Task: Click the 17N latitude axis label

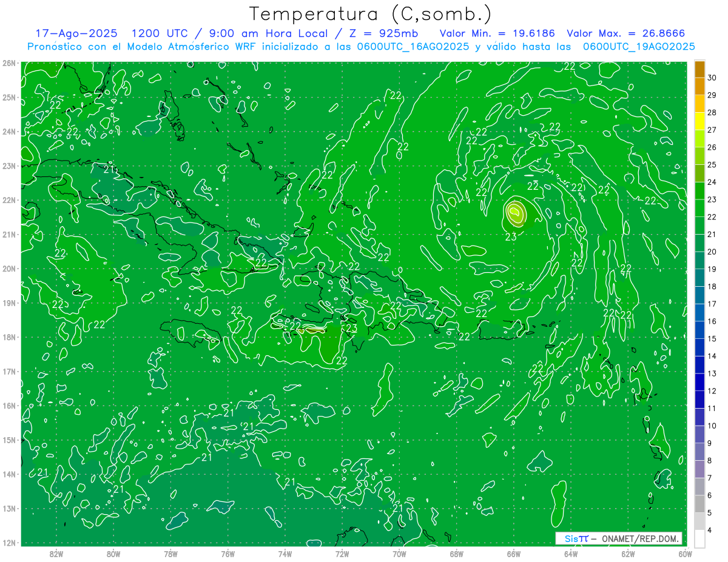Action: [8, 372]
